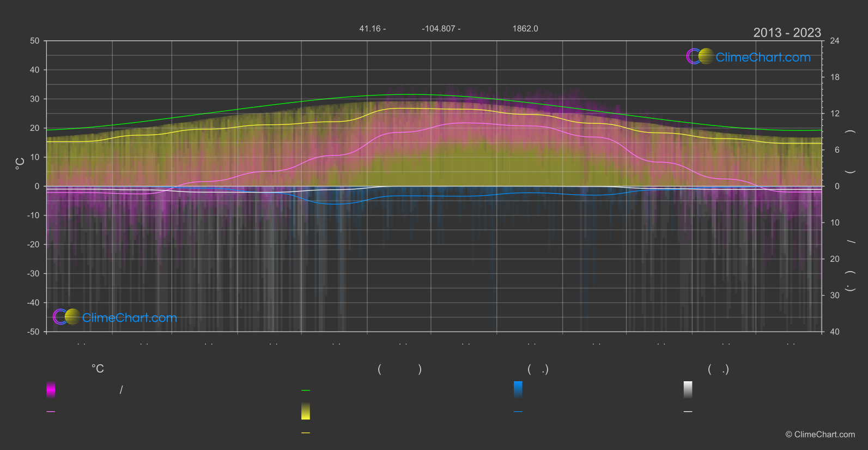Click the yellow gradient legend swatch
Screen dimensions: 868x450
pyautogui.click(x=306, y=411)
